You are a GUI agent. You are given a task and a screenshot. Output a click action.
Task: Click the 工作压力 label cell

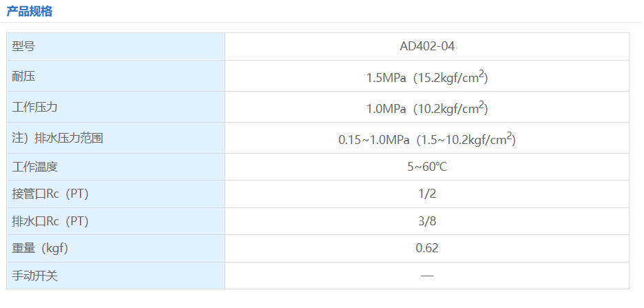pyautogui.click(x=34, y=107)
